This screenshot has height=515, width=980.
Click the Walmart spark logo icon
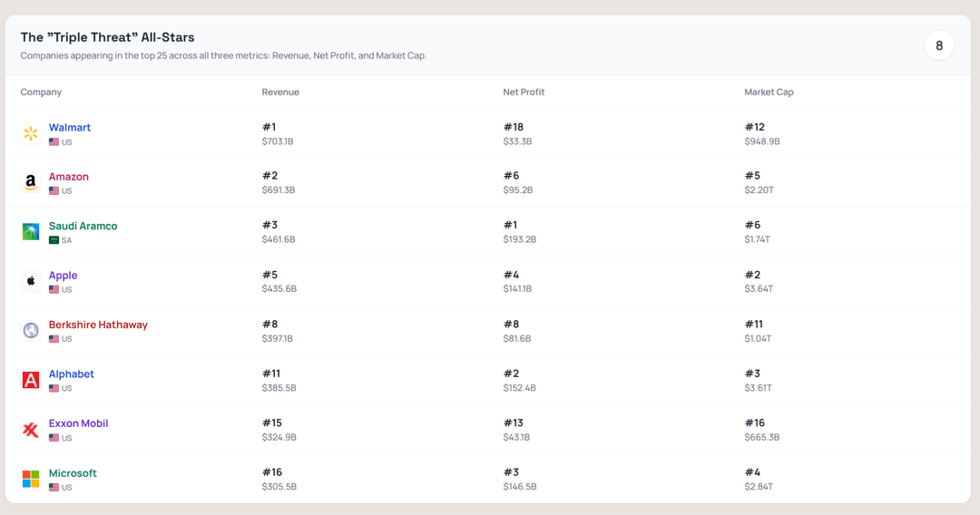31,134
